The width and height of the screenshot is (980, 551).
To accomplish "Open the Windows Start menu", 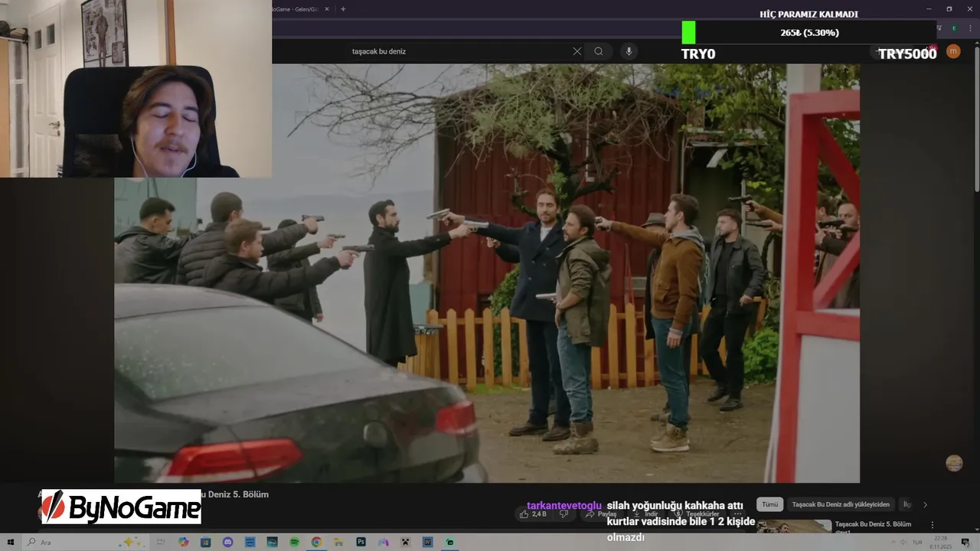I will click(x=11, y=542).
